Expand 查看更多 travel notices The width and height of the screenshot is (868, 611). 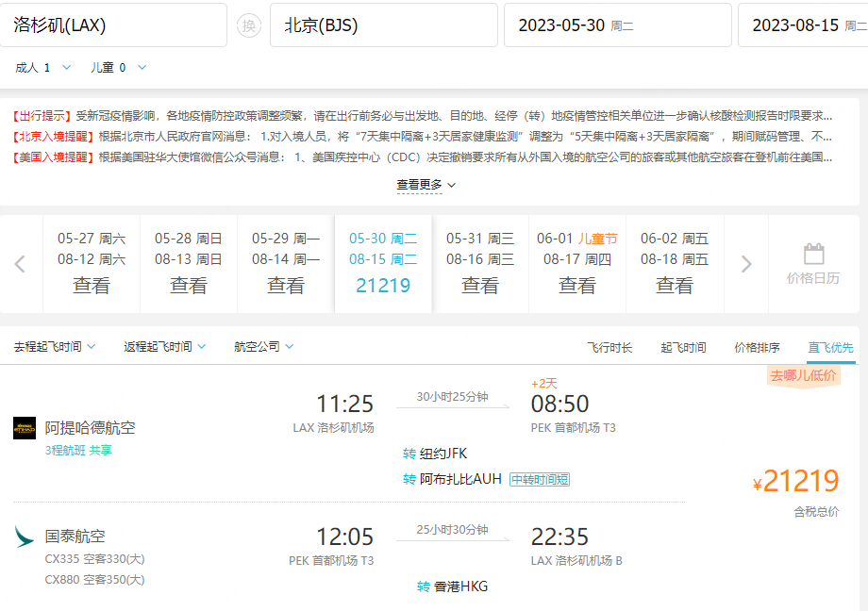click(x=426, y=185)
